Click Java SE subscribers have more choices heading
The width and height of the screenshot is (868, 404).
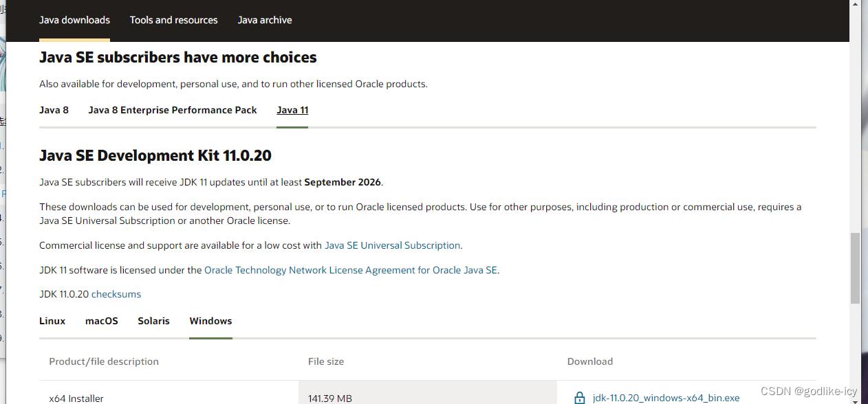(178, 58)
